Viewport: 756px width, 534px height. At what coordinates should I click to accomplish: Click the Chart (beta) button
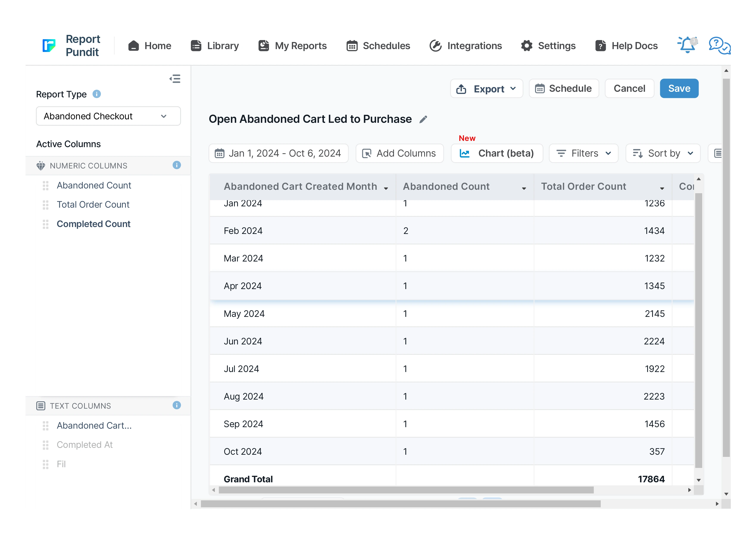[497, 153]
